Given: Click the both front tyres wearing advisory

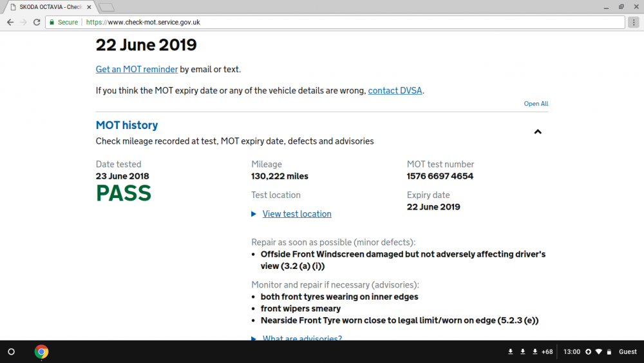Looking at the screenshot, I should (339, 297).
